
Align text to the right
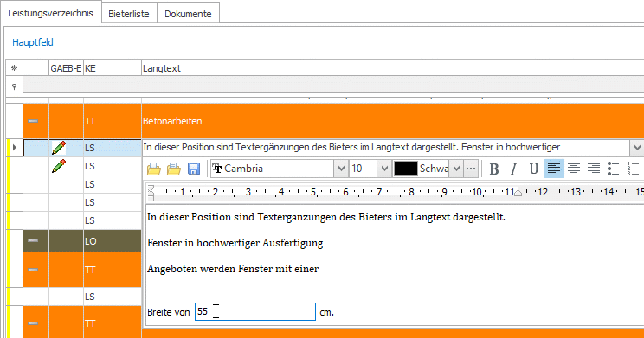click(594, 169)
